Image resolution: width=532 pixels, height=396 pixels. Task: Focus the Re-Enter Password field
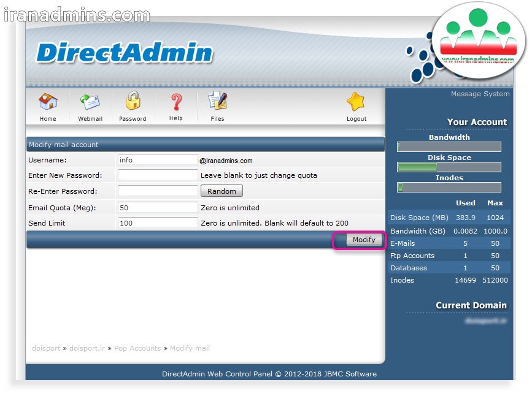[158, 191]
